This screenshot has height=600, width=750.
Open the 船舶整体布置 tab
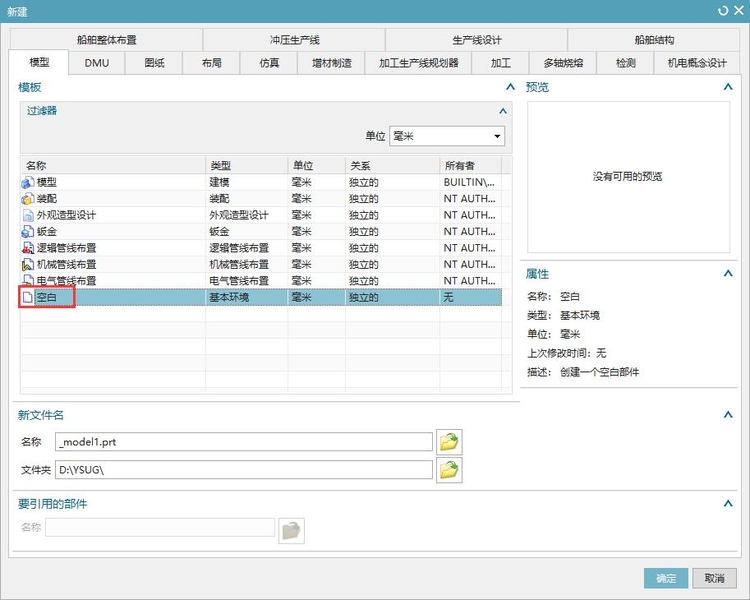[106, 40]
